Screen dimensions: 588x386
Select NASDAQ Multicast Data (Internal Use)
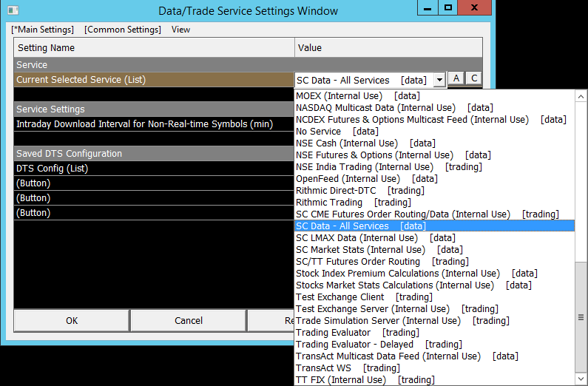tap(435, 108)
